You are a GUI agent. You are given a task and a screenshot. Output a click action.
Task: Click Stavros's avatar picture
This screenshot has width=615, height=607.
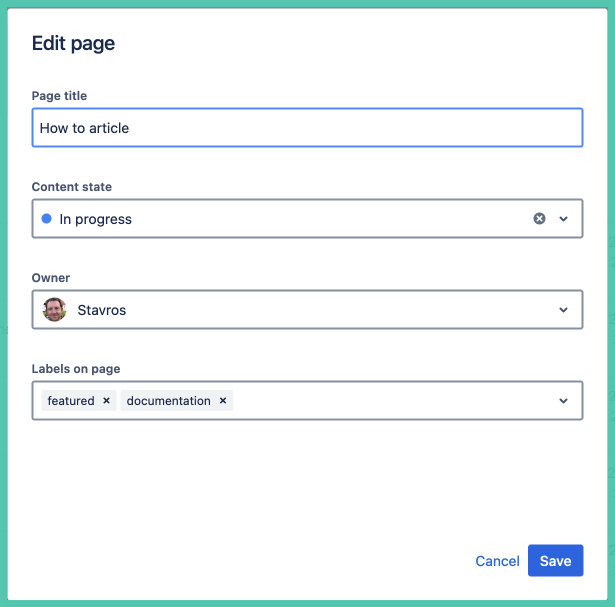point(54,310)
